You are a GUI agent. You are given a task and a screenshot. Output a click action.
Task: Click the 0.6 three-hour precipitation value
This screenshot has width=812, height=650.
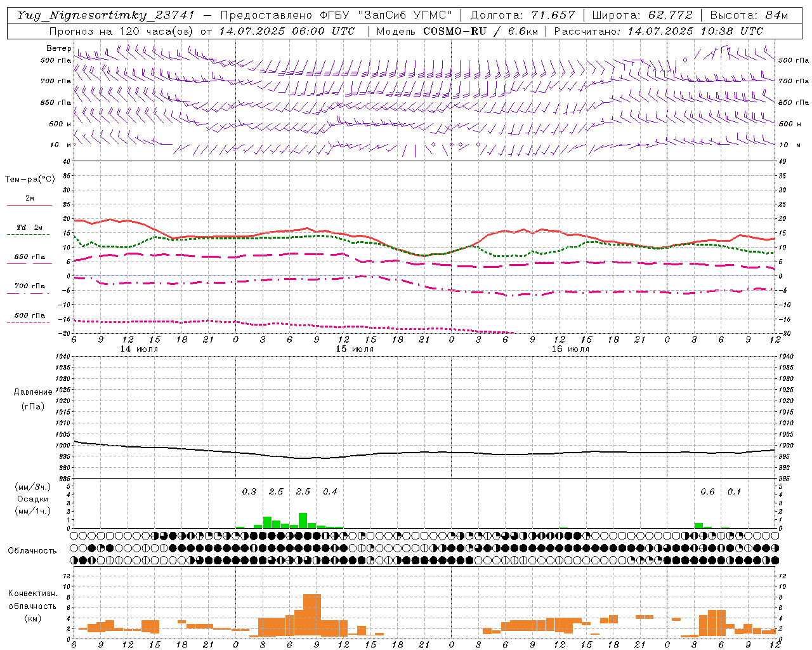[707, 492]
